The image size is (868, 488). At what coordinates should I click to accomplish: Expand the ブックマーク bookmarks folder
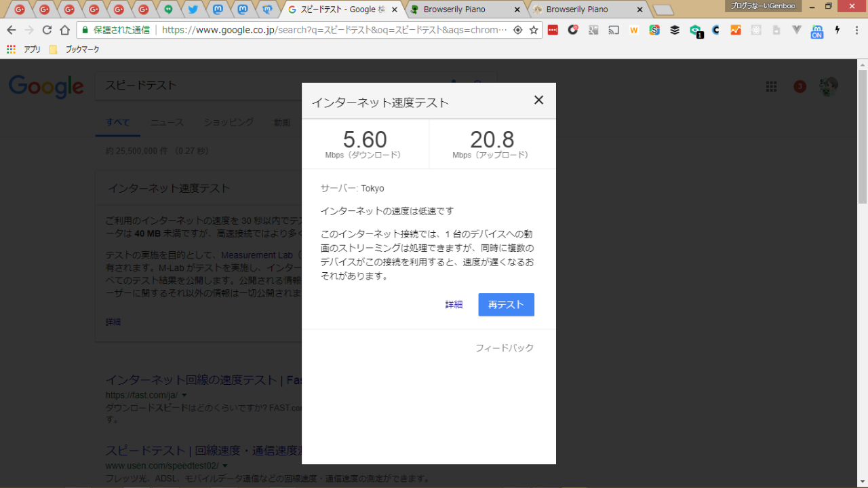point(75,50)
